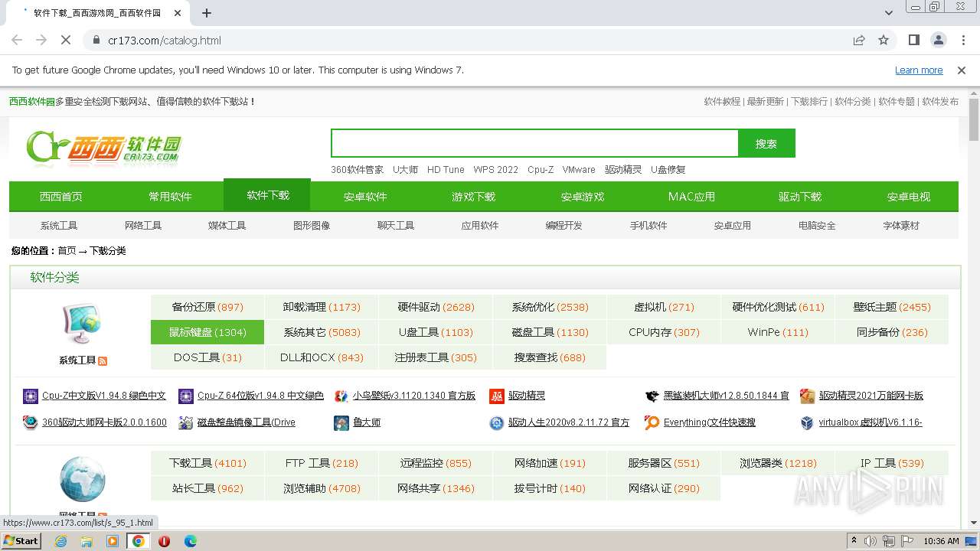Open the 常用软件 navigation tab
The image size is (980, 551).
[170, 197]
